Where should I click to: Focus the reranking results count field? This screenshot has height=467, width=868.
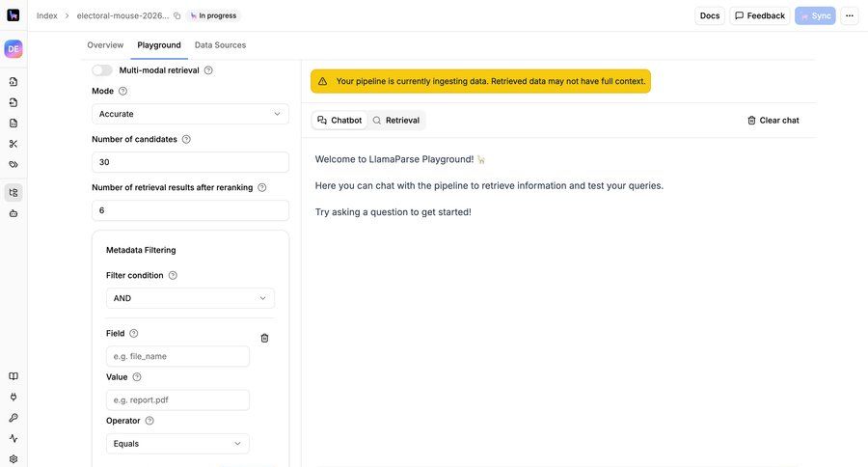point(190,210)
